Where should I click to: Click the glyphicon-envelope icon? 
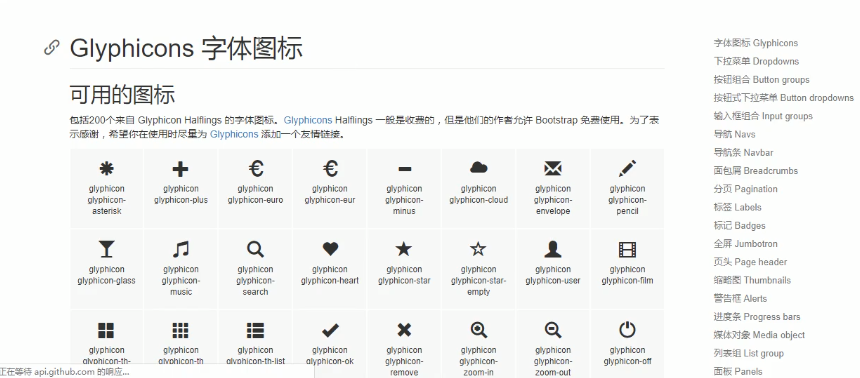click(553, 168)
